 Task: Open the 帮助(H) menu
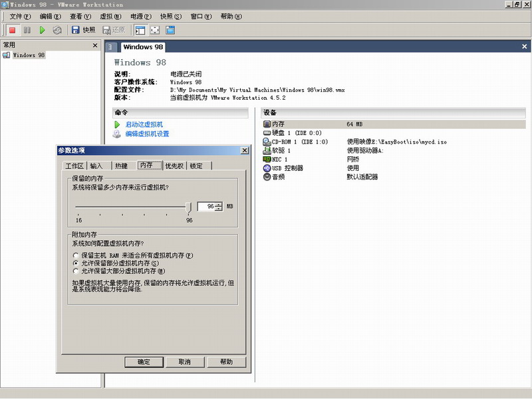(x=231, y=16)
